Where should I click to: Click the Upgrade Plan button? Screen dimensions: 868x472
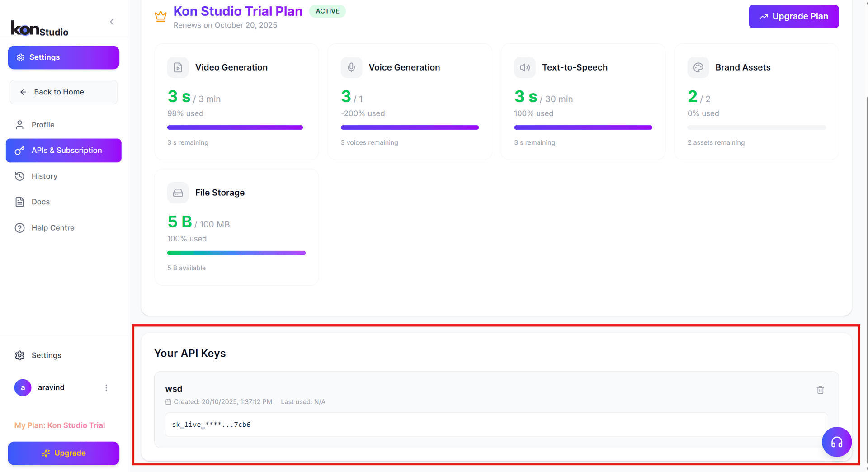click(793, 16)
